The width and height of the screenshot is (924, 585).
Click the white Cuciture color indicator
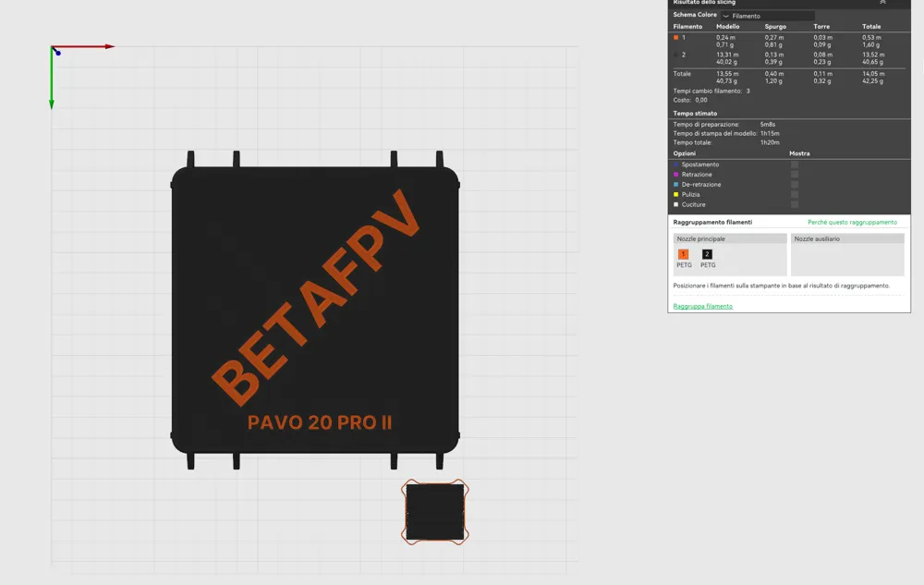(676, 204)
